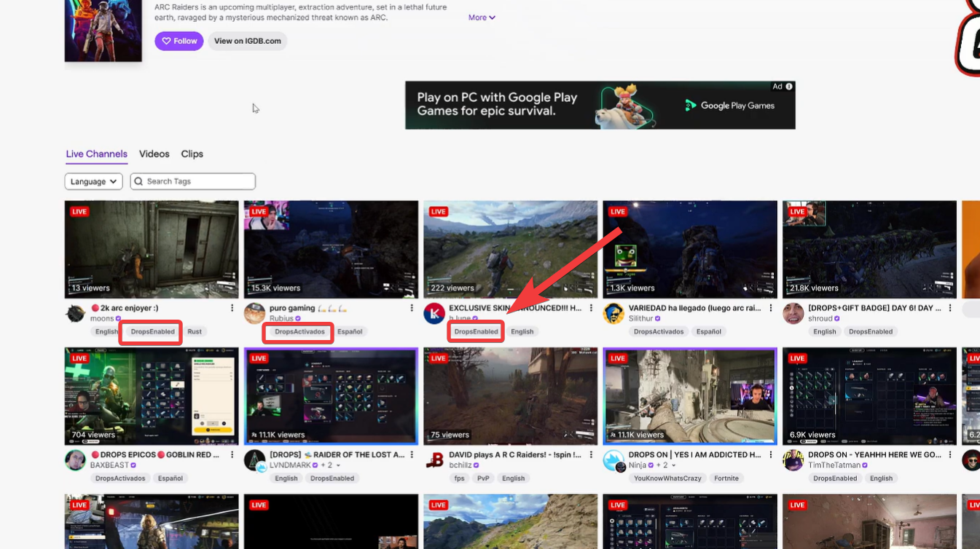Open the stream thumbnail with 1.3K viewers
Viewport: 980px width, 549px height.
pos(690,250)
